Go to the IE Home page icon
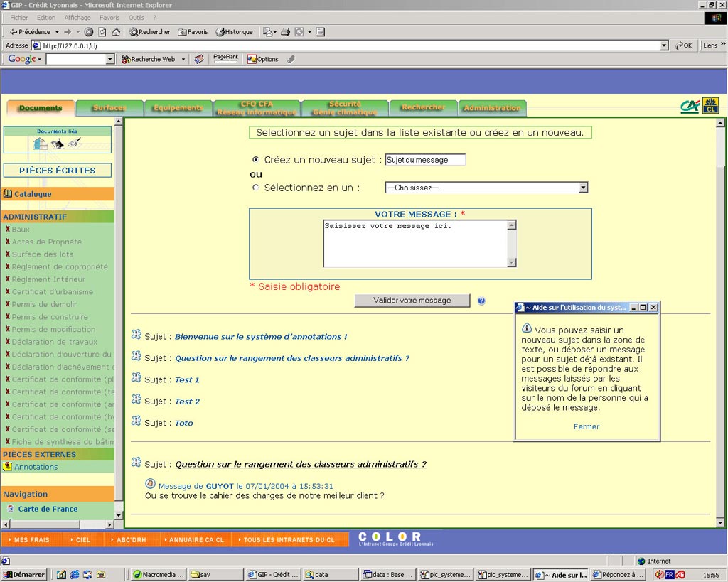728x582 pixels. (116, 31)
